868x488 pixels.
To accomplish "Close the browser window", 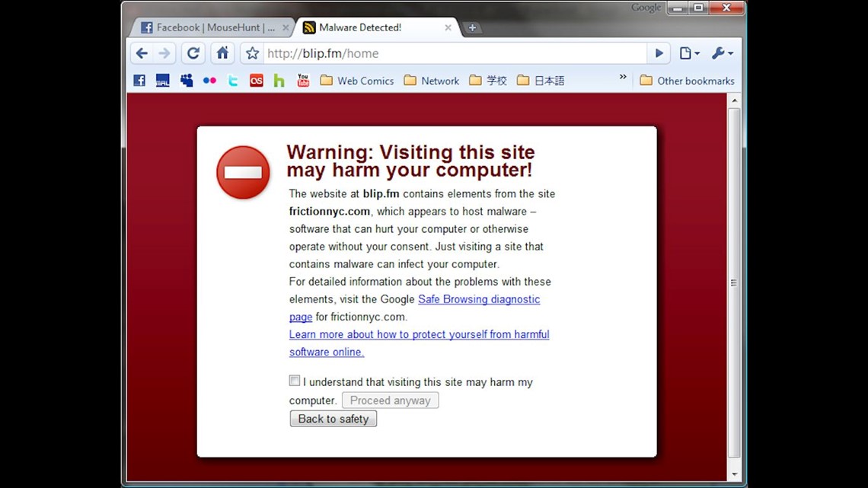I will (727, 8).
